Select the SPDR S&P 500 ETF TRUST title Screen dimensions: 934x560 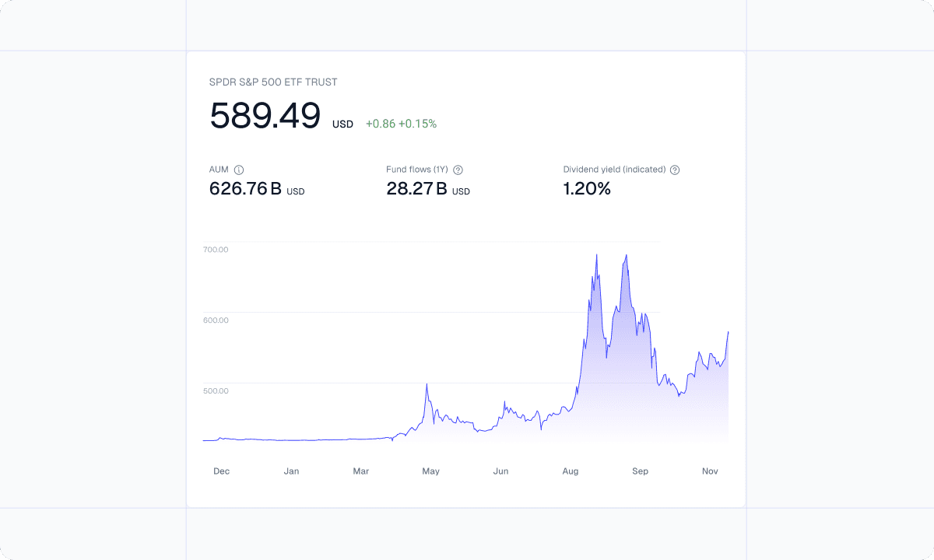273,82
